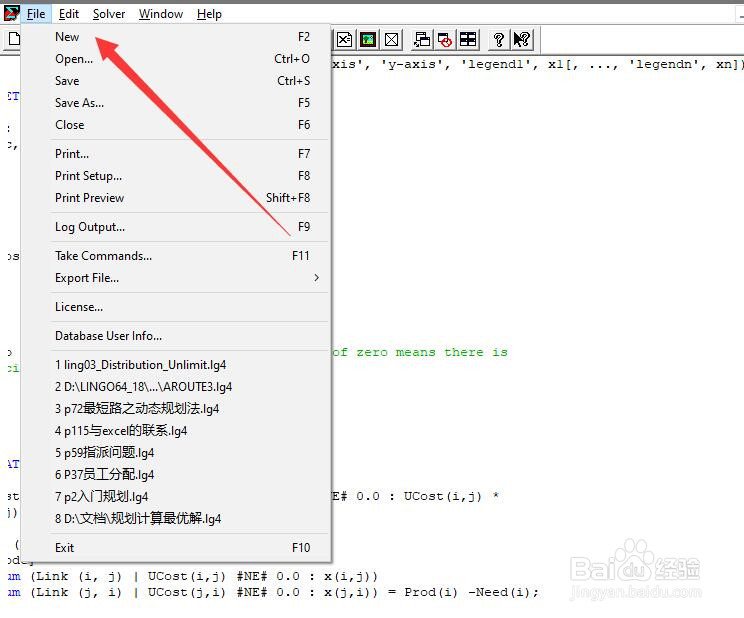This screenshot has width=744, height=618.
Task: Click the LINGO application logo icon
Action: point(12,13)
